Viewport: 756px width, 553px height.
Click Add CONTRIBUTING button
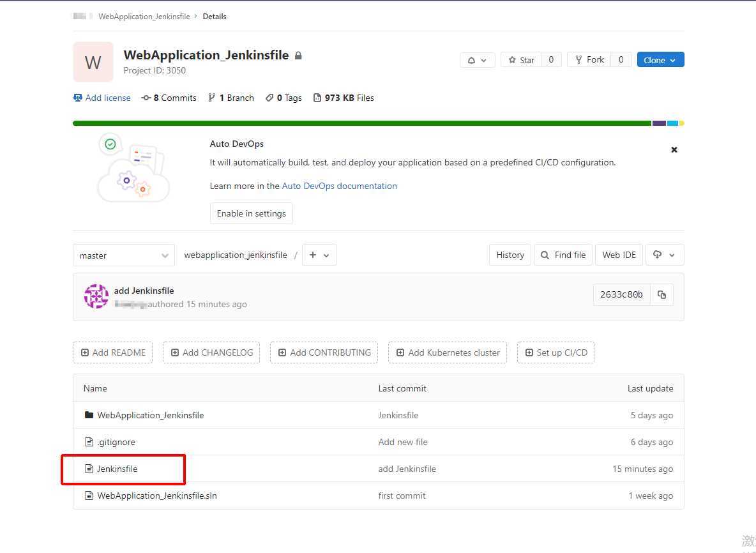point(324,352)
